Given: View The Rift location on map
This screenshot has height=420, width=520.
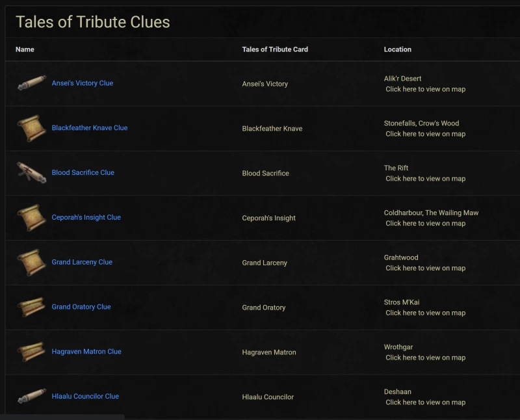Looking at the screenshot, I should point(426,179).
